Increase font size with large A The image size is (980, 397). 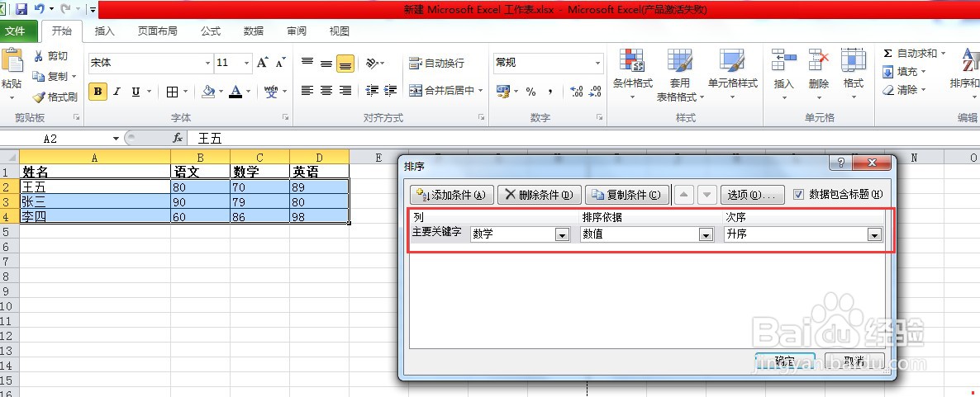tap(263, 63)
